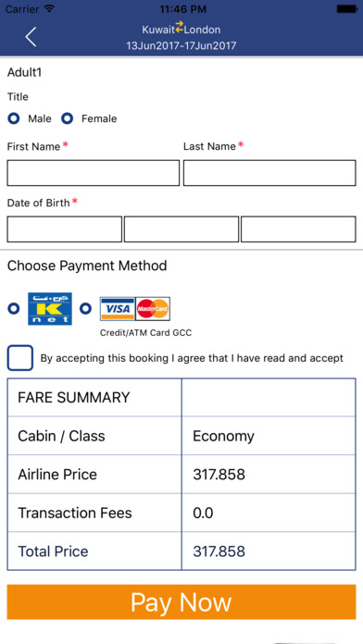Screen dimensions: 363x644
Task: Select the Male radio button
Action: 14,118
